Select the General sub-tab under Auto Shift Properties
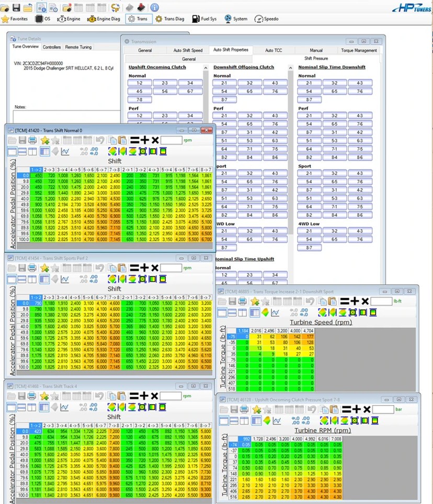 coord(189,59)
